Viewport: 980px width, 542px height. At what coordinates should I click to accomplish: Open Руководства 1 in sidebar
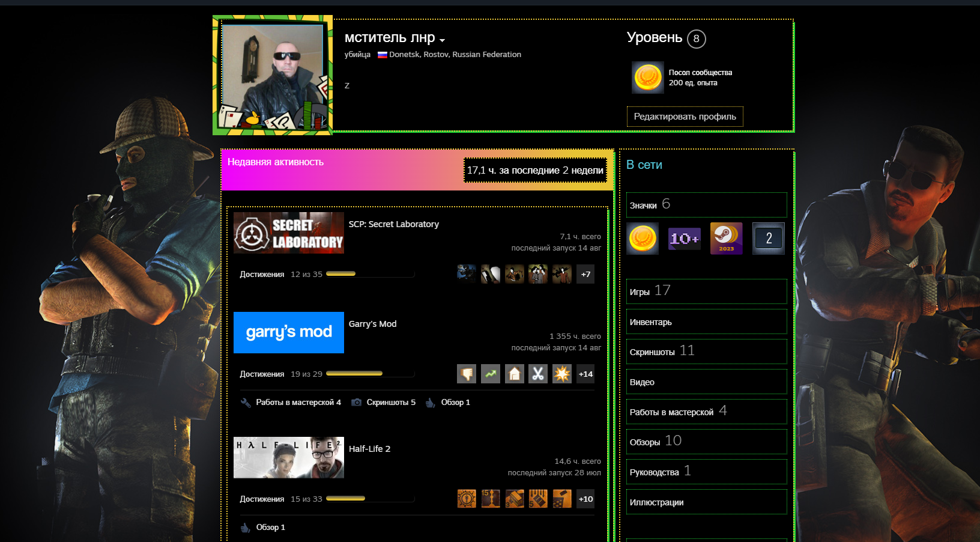point(706,472)
